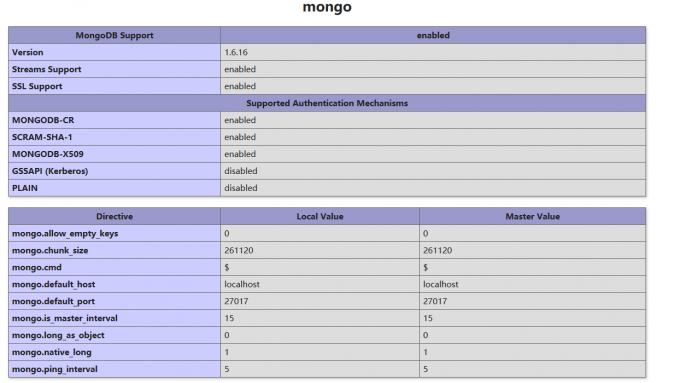The height and width of the screenshot is (383, 680).
Task: Click master value 261120 for chunk_size
Action: click(x=438, y=250)
